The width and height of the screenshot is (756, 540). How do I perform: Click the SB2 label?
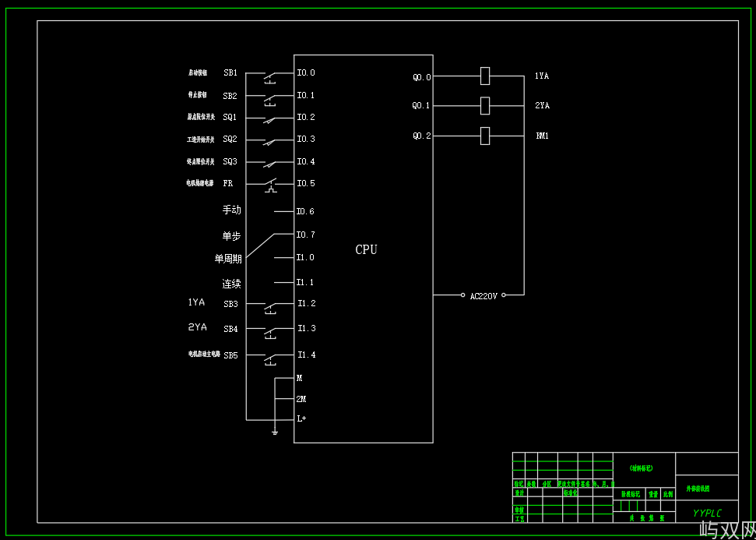230,96
